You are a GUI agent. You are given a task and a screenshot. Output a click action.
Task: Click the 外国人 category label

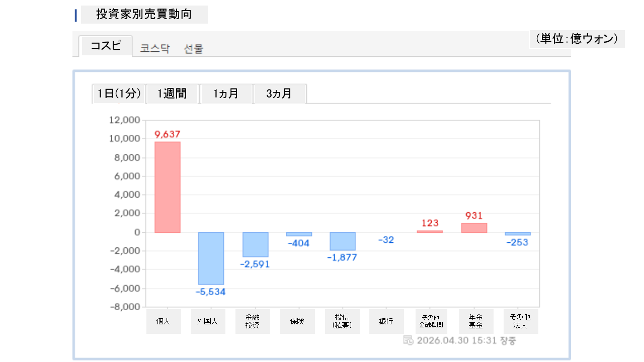point(208,321)
